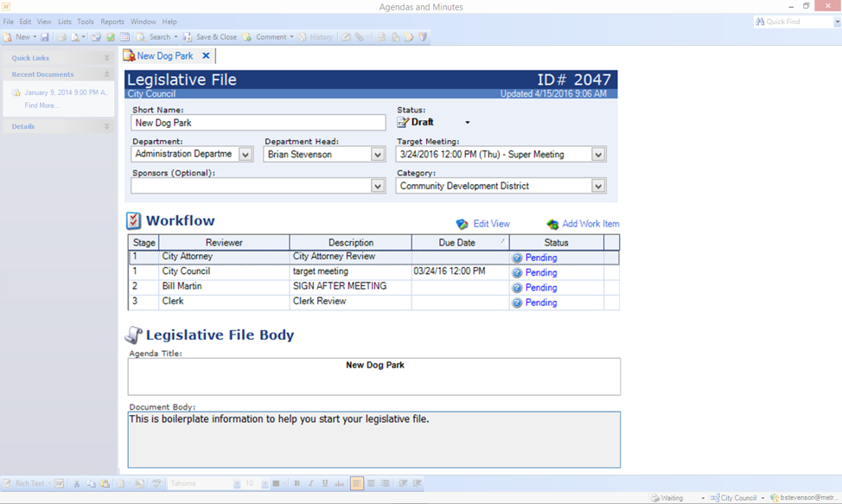
Task: Click Find More link in Recent Documents
Action: (x=41, y=105)
